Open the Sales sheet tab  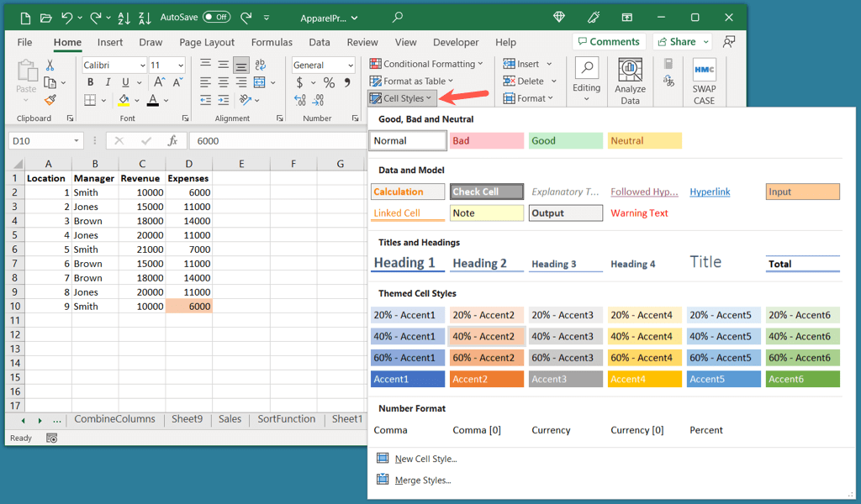tap(229, 418)
